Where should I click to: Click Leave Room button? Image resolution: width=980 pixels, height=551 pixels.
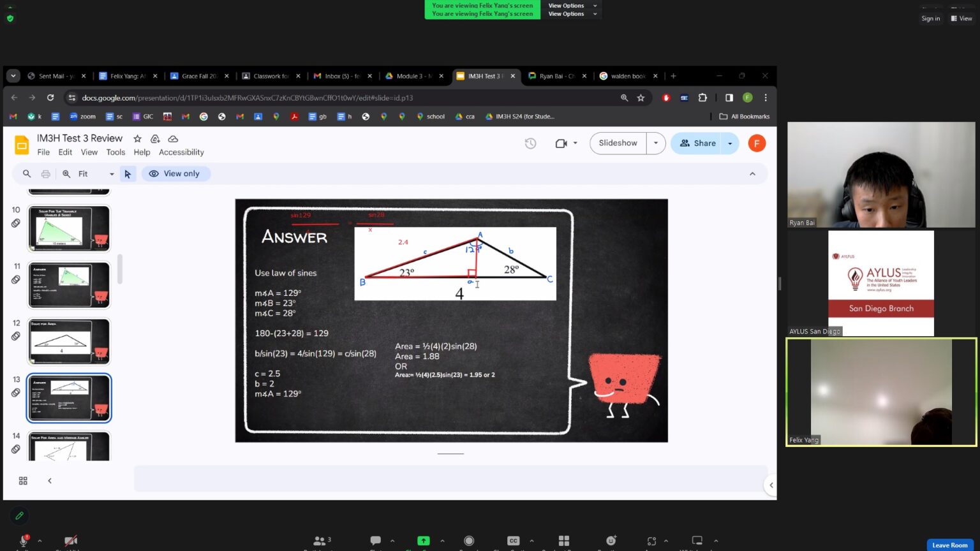coord(950,545)
